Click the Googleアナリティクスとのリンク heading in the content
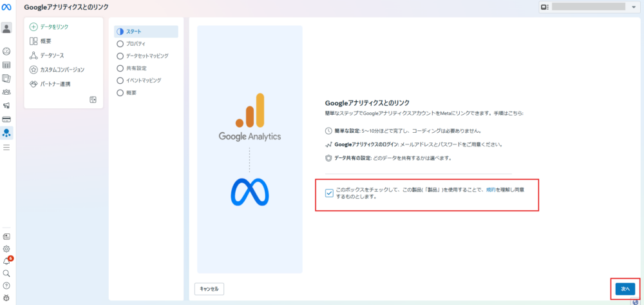 click(368, 103)
